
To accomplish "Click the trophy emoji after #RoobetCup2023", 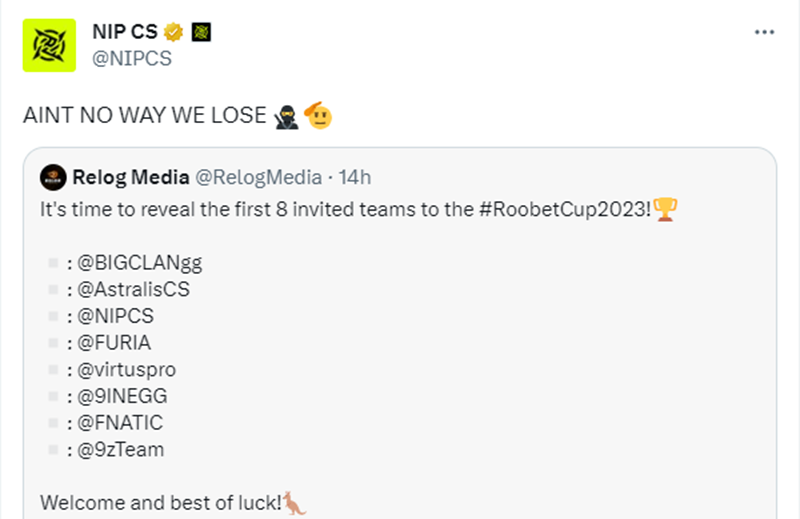I will (x=665, y=209).
